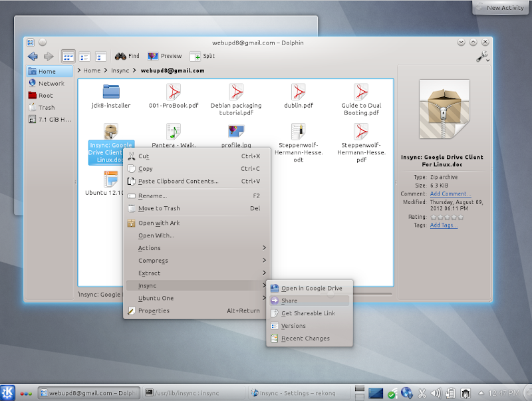Open Find with the binoculars icon
532x401 pixels.
coord(127,56)
